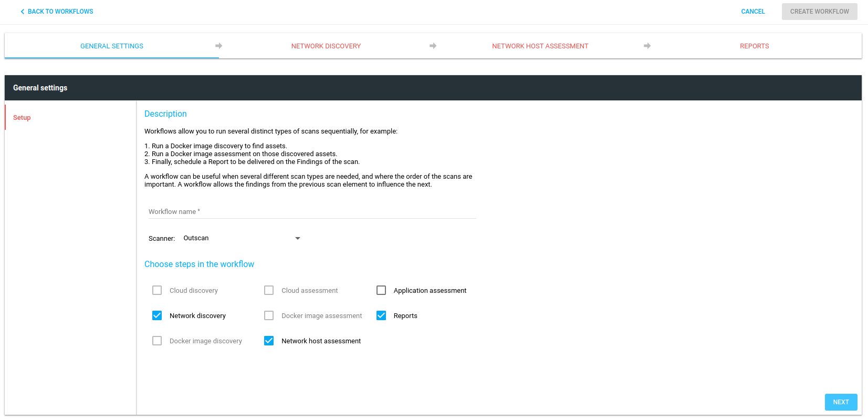Click the Scanner: label
Screen dimensions: 868x419
[162, 239]
